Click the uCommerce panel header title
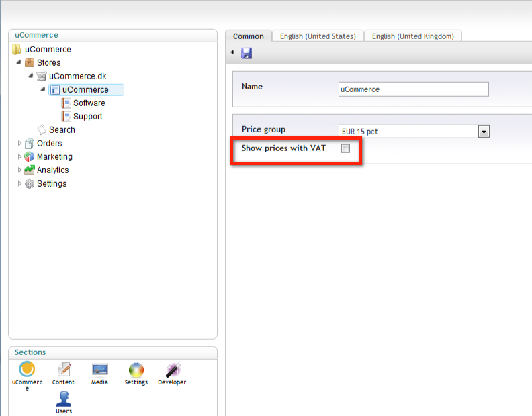Image resolution: width=532 pixels, height=416 pixels. click(x=37, y=35)
